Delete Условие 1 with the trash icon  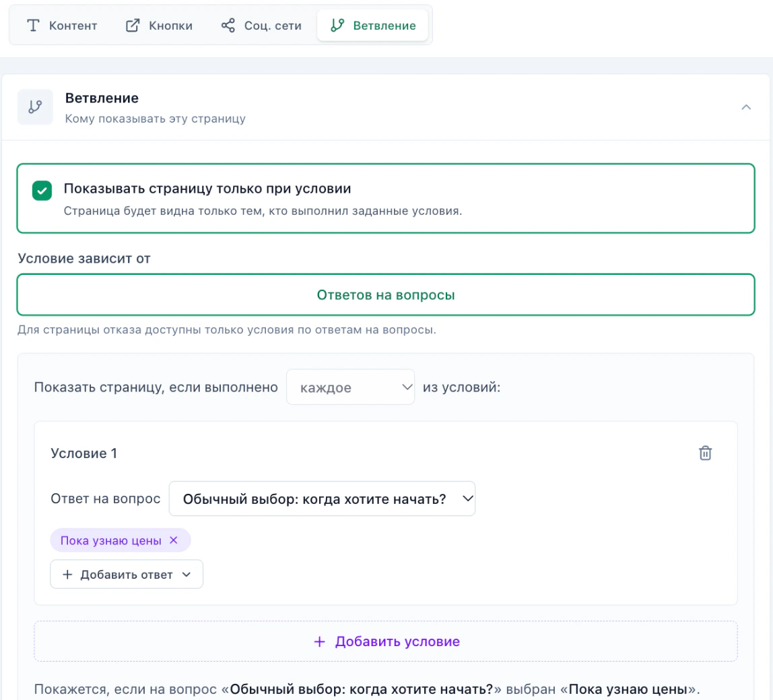(x=705, y=453)
